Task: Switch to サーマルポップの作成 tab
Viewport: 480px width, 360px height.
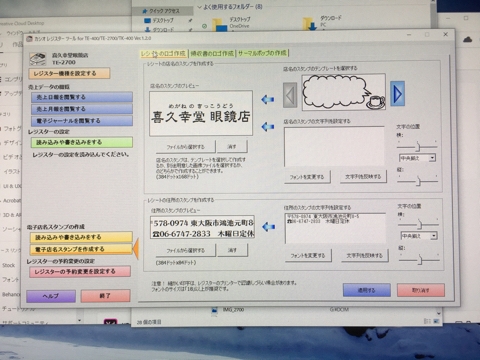Action: [262, 53]
